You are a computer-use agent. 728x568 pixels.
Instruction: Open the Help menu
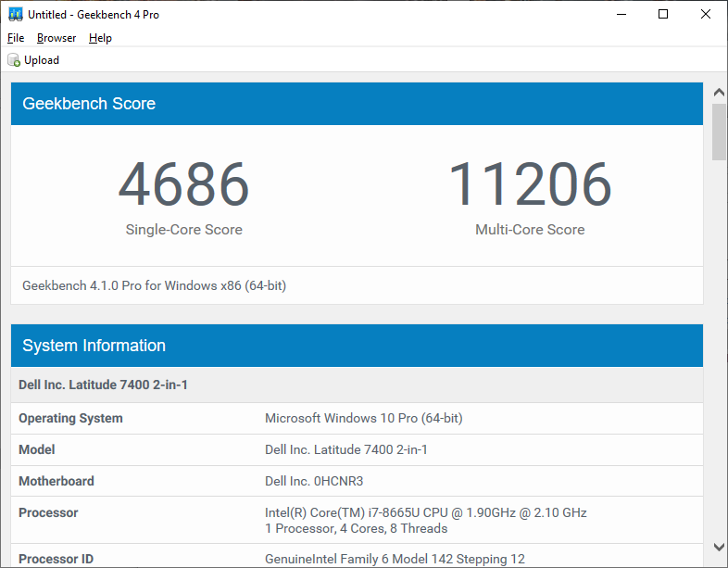pyautogui.click(x=100, y=38)
